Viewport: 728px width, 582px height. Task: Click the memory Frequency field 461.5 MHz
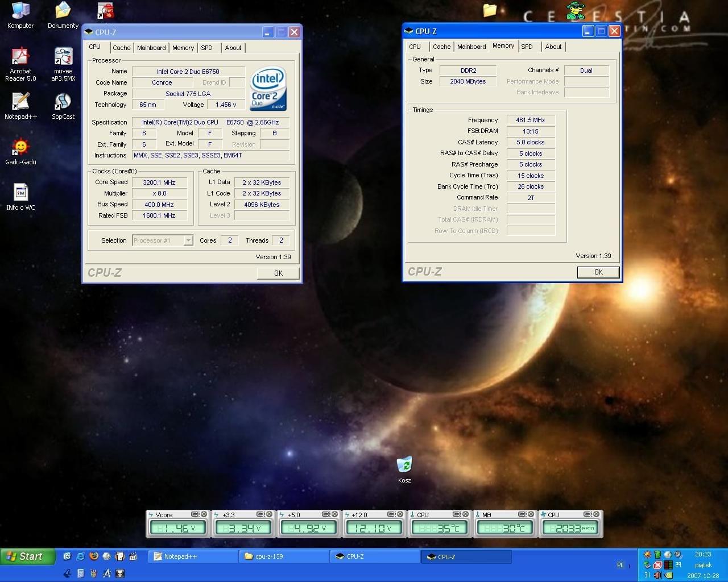pyautogui.click(x=531, y=120)
